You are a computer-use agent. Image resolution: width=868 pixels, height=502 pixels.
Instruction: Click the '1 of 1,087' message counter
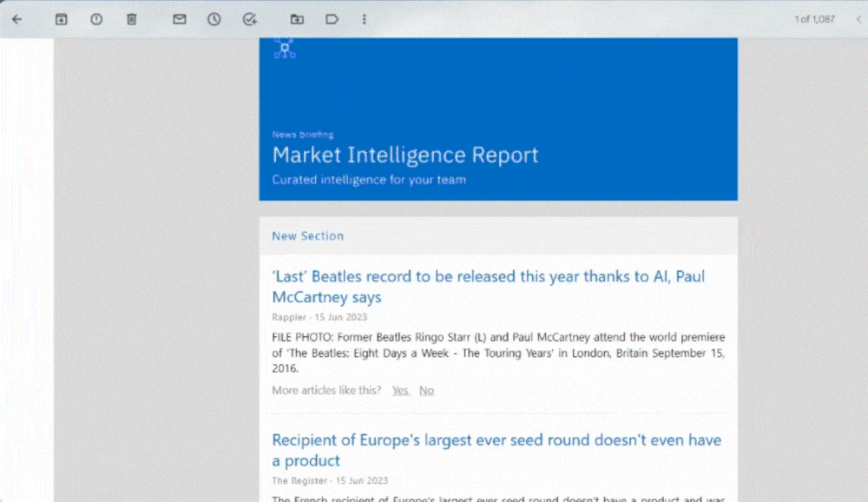[814, 19]
